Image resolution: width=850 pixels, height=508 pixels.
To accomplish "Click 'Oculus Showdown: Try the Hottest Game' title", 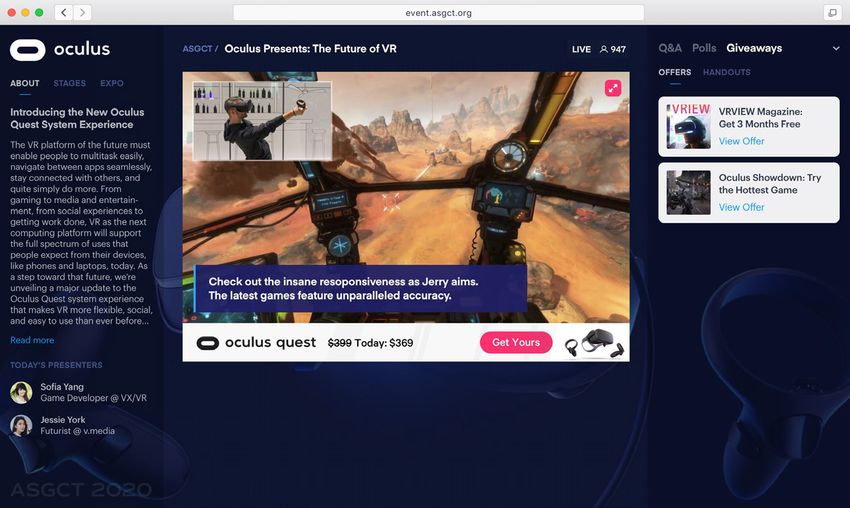I will (x=770, y=184).
